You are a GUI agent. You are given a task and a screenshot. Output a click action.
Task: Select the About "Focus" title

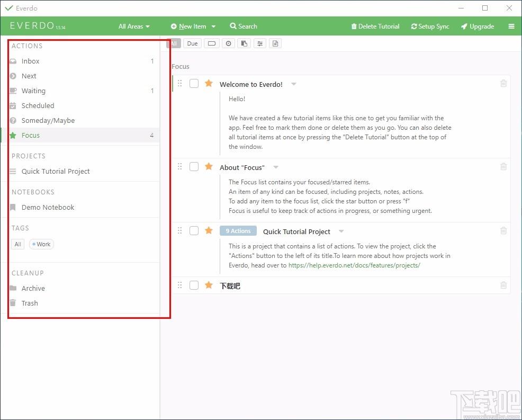pos(242,167)
